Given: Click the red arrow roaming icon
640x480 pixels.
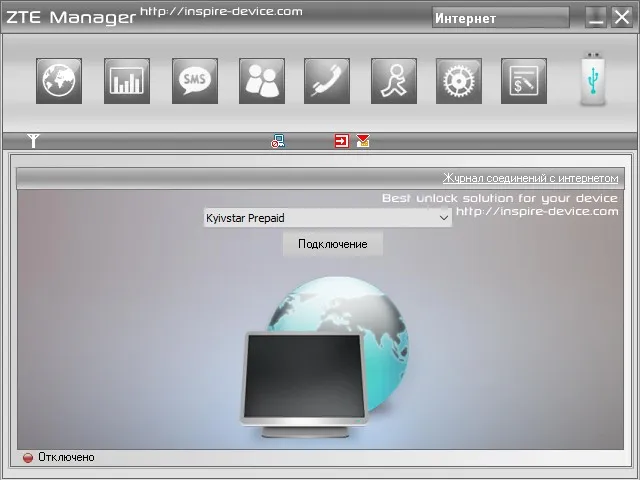Looking at the screenshot, I should click(x=342, y=141).
